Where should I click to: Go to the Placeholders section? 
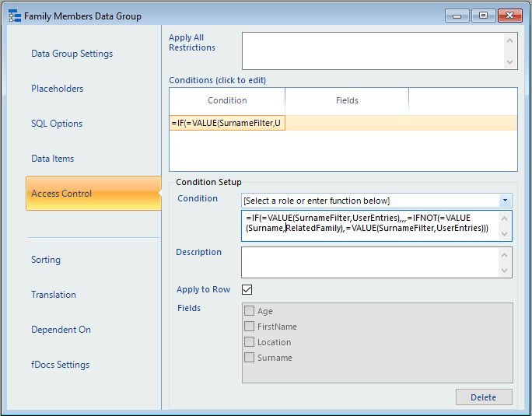tap(57, 89)
